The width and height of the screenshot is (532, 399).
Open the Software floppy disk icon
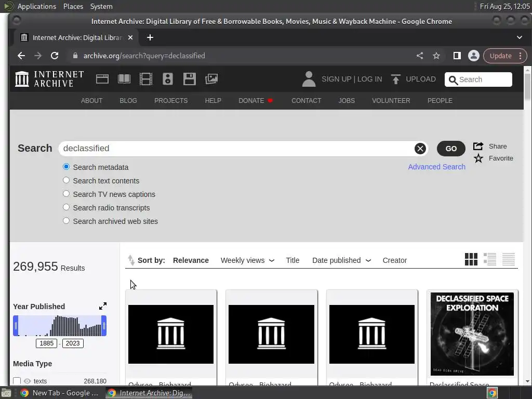pos(189,79)
